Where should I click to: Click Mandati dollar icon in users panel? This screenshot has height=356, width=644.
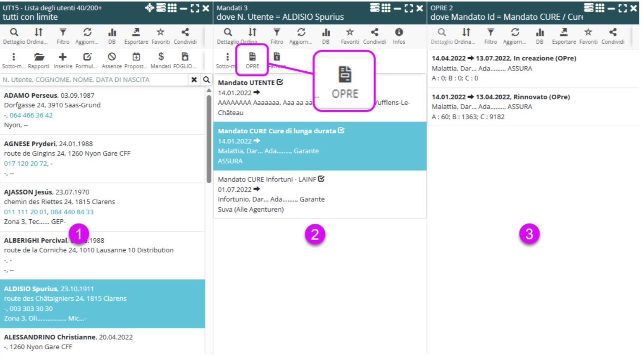161,59
